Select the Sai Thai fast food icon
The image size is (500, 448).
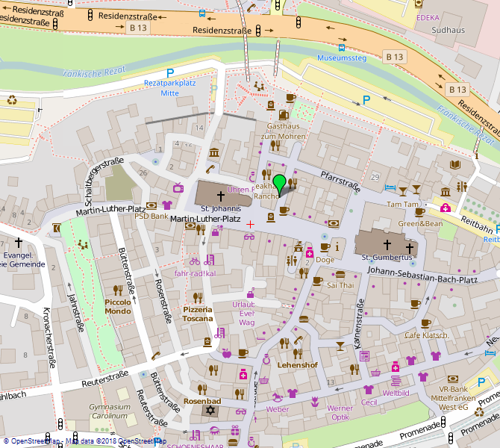(x=340, y=275)
